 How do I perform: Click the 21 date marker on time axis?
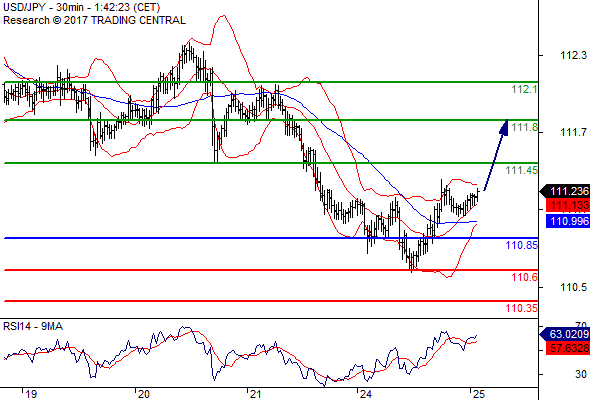click(255, 394)
